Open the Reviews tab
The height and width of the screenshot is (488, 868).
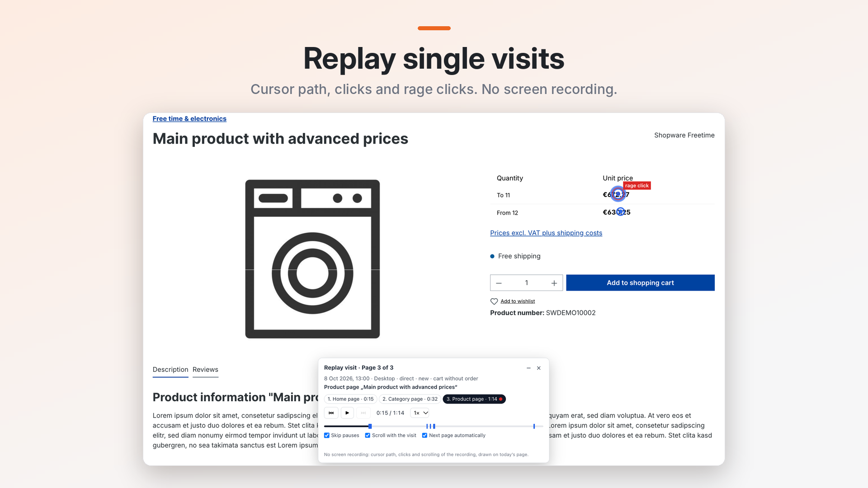point(205,370)
